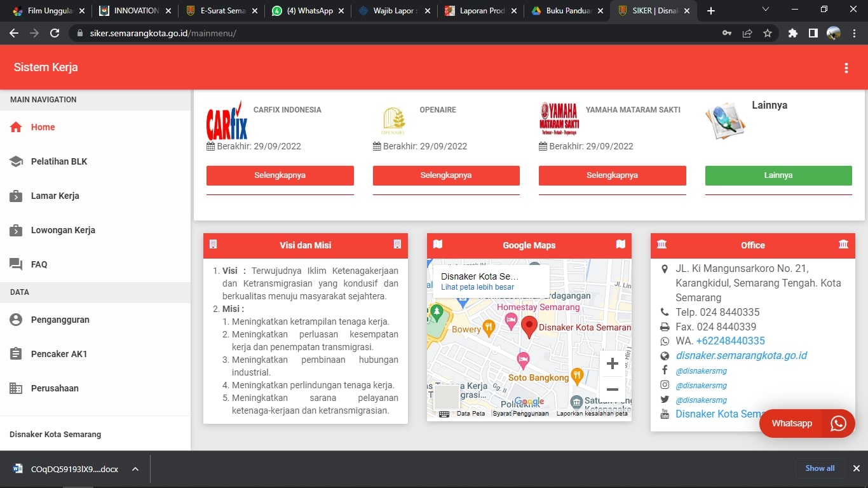Zoom out on the Google map
The image size is (868, 488).
(x=612, y=390)
